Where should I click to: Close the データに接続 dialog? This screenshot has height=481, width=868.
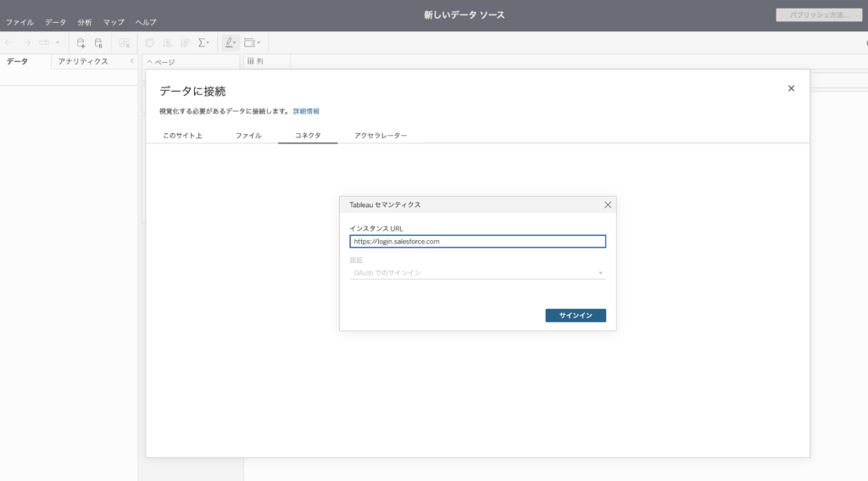(791, 88)
